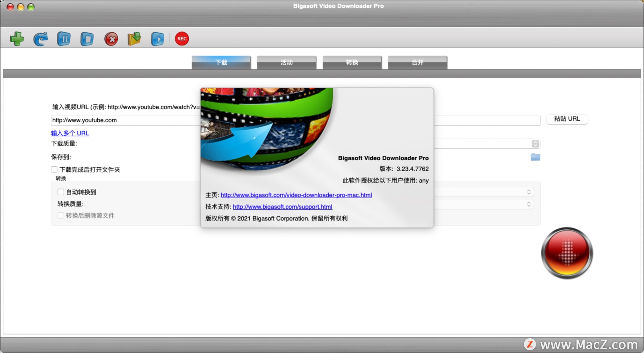
Task: Open the bigasoft video-downloader-pro-mac homepage link
Action: tap(296, 195)
